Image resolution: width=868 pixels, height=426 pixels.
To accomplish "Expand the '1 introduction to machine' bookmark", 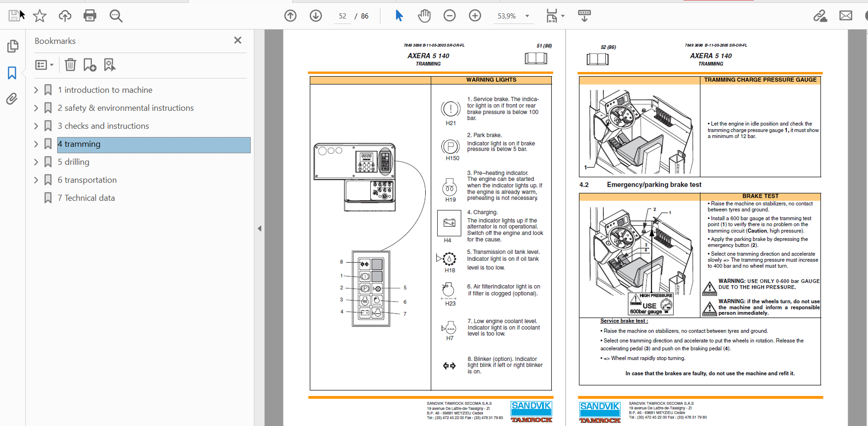I will pos(36,90).
